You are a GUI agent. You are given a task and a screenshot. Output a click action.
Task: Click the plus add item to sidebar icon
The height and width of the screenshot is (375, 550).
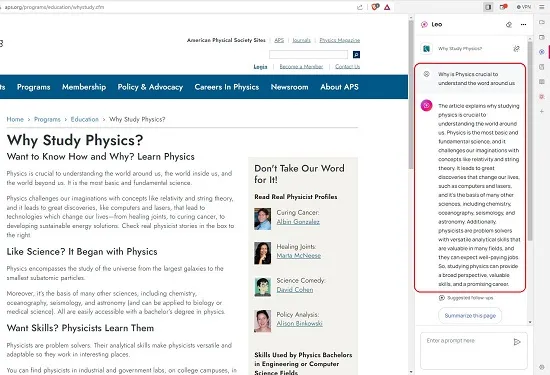(x=542, y=111)
